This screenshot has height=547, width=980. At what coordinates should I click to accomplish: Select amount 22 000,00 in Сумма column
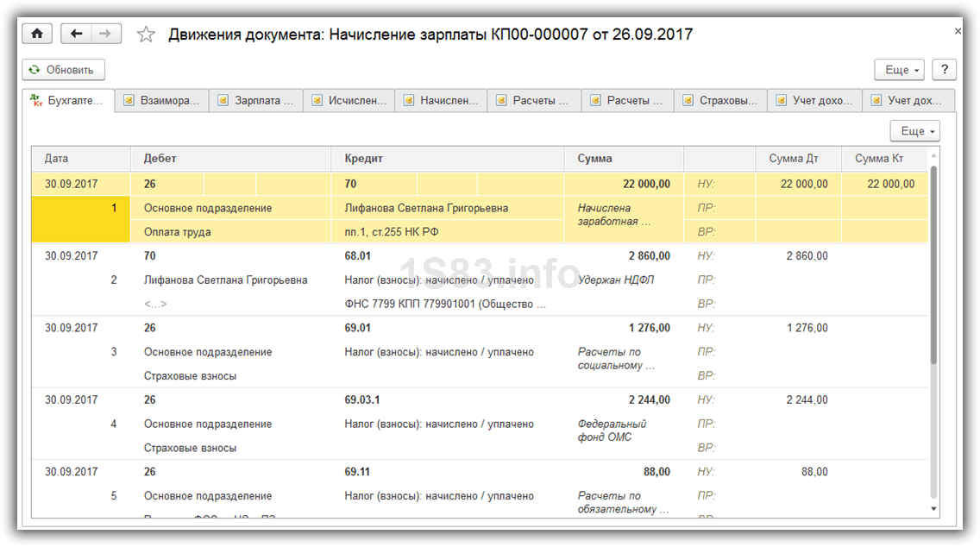(646, 184)
